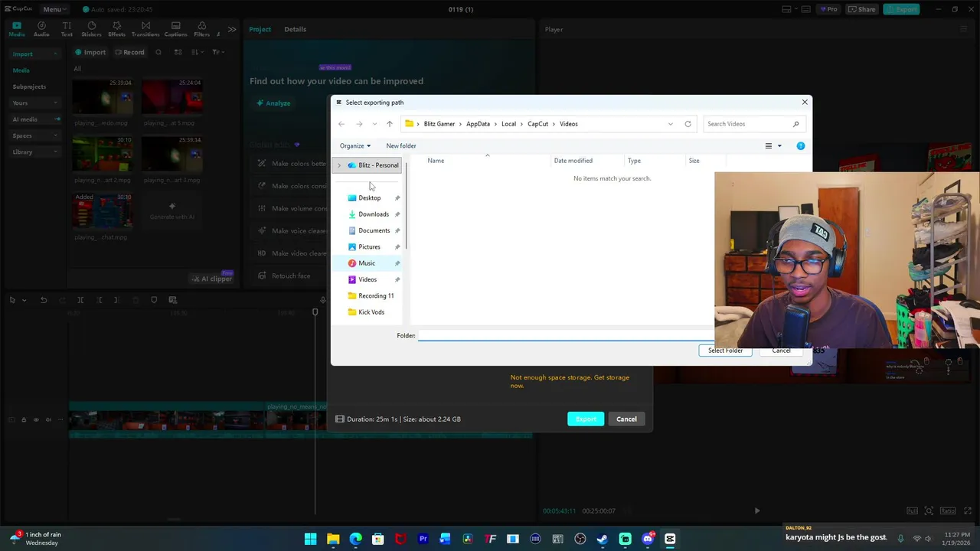Image resolution: width=980 pixels, height=551 pixels.
Task: Switch to the Project tab in CapCut
Action: (260, 29)
